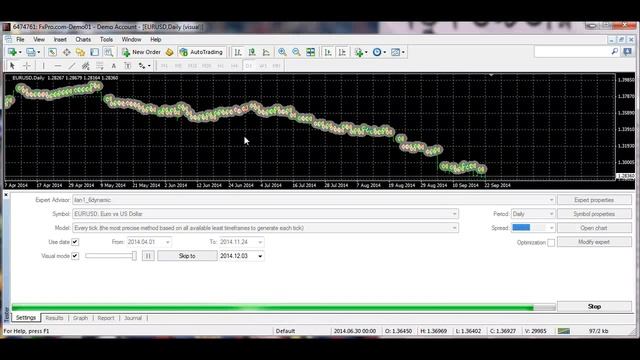Zoom out on the chart

(x=296, y=52)
